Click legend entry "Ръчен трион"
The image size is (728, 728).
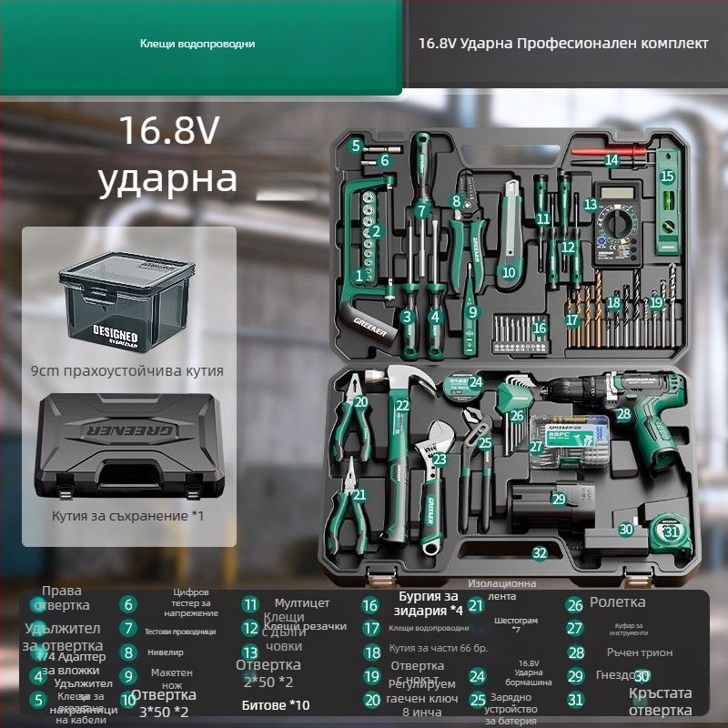[x=640, y=652]
